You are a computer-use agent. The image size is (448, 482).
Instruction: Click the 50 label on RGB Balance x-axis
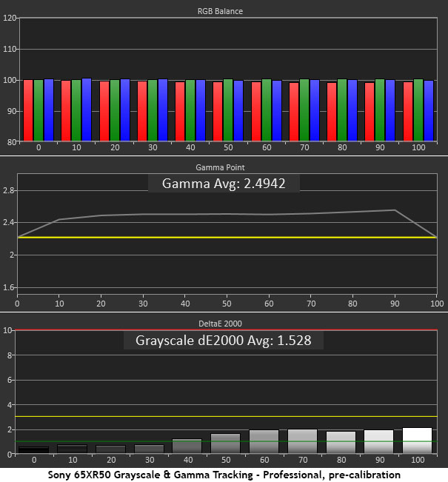pos(228,147)
